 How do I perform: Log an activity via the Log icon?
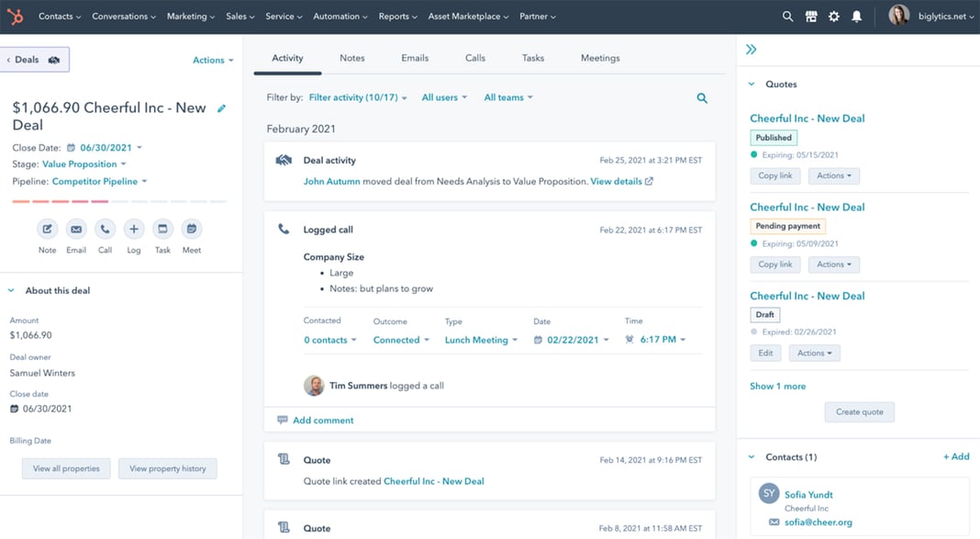pos(134,229)
